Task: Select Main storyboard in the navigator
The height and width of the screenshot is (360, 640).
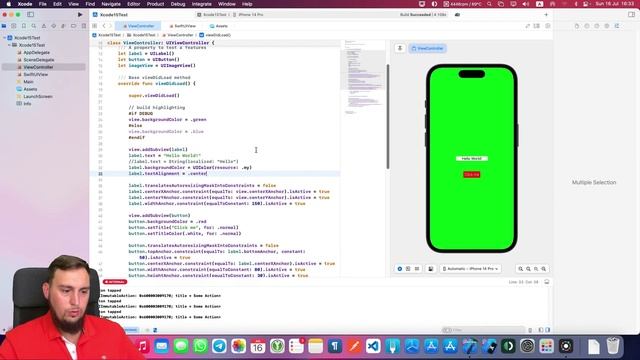Action: point(28,82)
